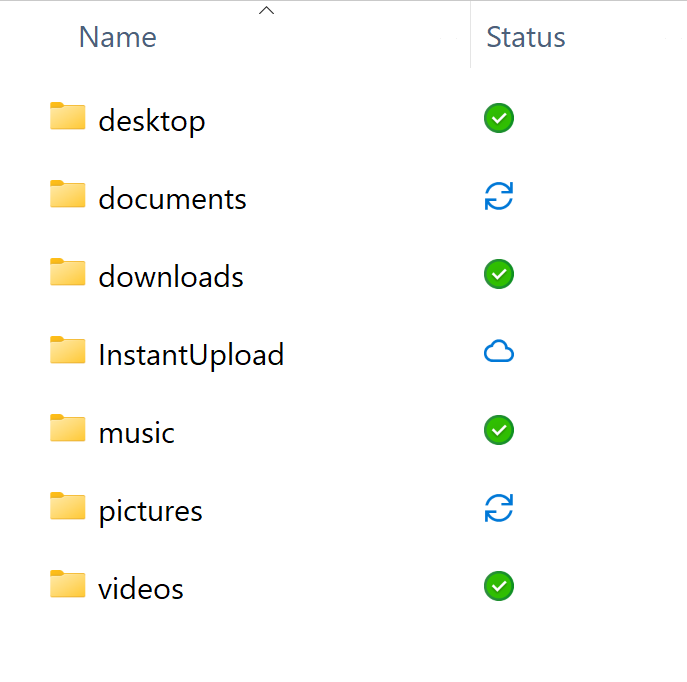
Task: Click the folder icon next to InstantUpload
Action: pyautogui.click(x=68, y=351)
